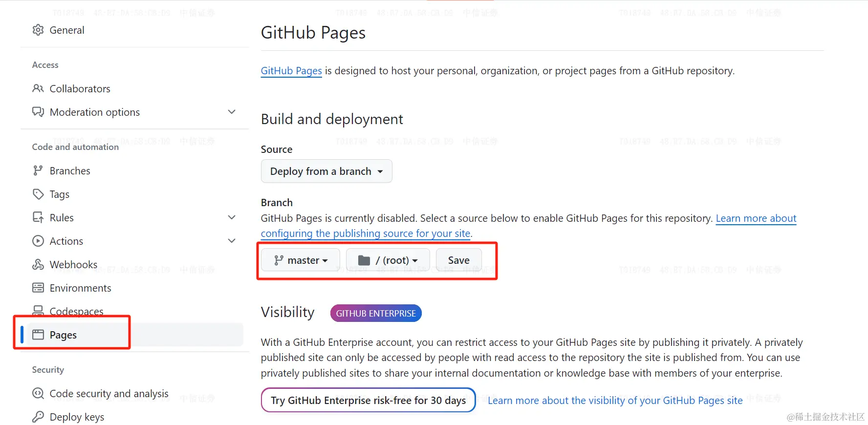
Task: Select Pages in the settings sidebar
Action: pos(64,335)
